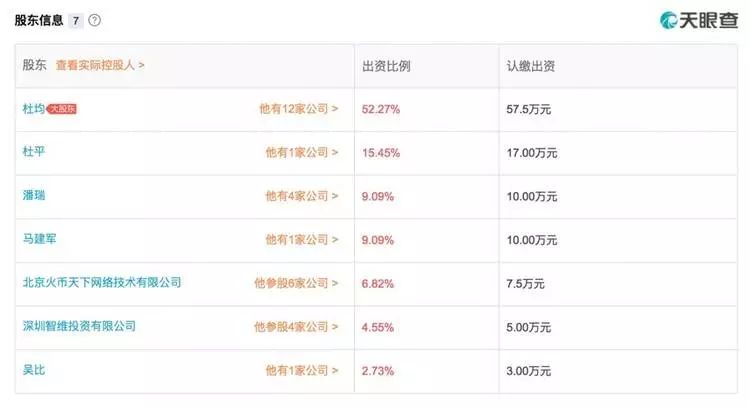Screen dimensions: 750x407
Task: Click the 认缴出资 column header
Action: 531,65
